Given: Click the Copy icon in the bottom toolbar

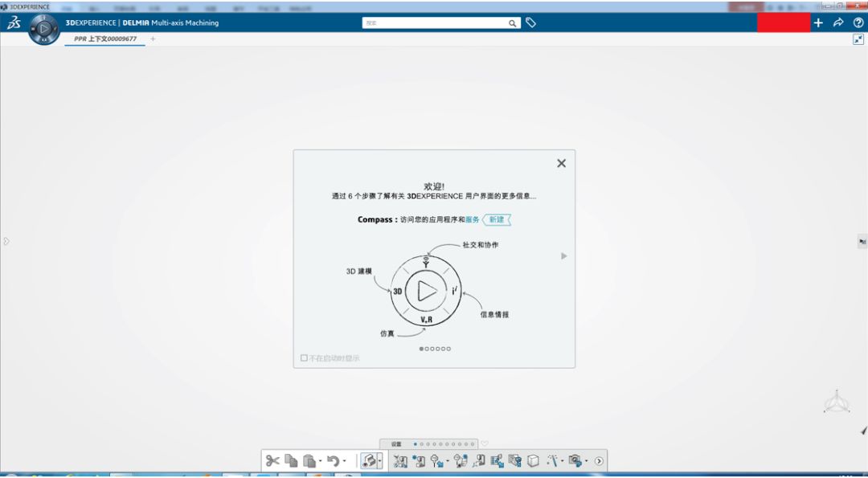Looking at the screenshot, I should point(291,460).
